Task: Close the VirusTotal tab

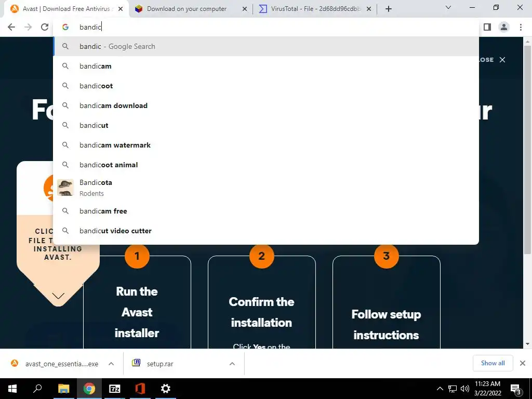Action: [369, 9]
